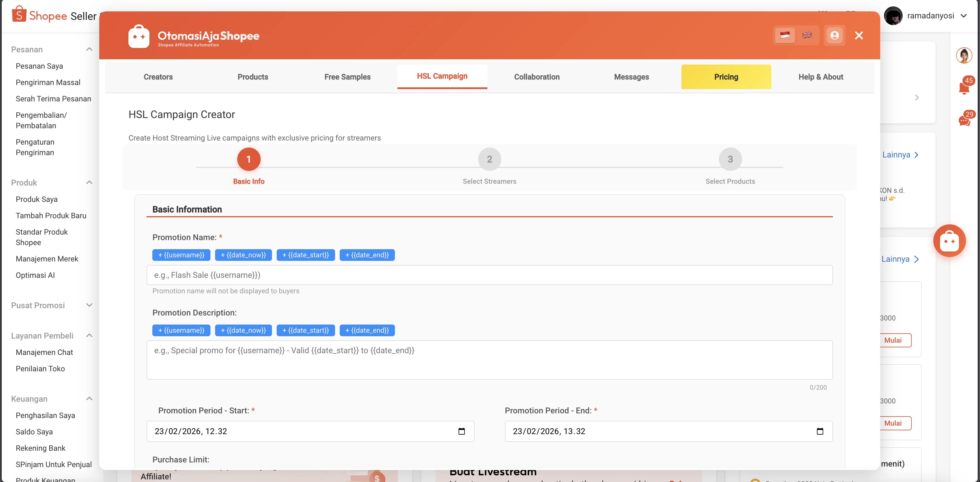Viewport: 980px width, 482px height.
Task: Collapse the Keuangan sidebar section
Action: click(89, 399)
